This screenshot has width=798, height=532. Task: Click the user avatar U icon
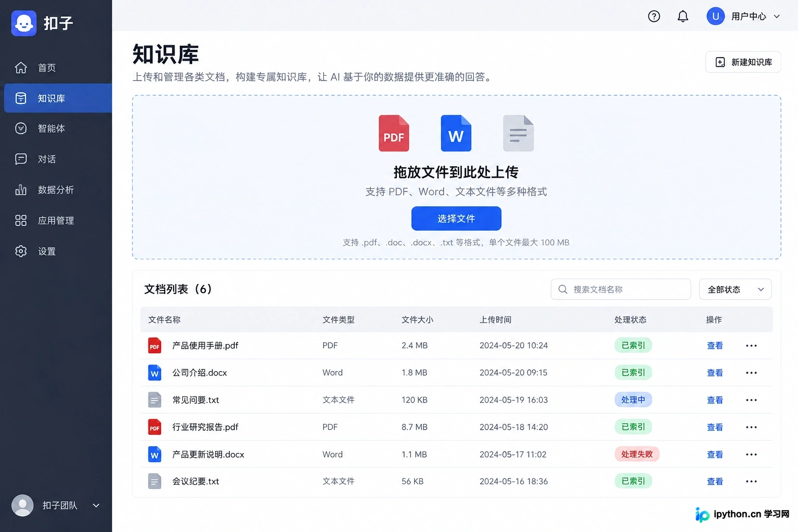pos(715,16)
